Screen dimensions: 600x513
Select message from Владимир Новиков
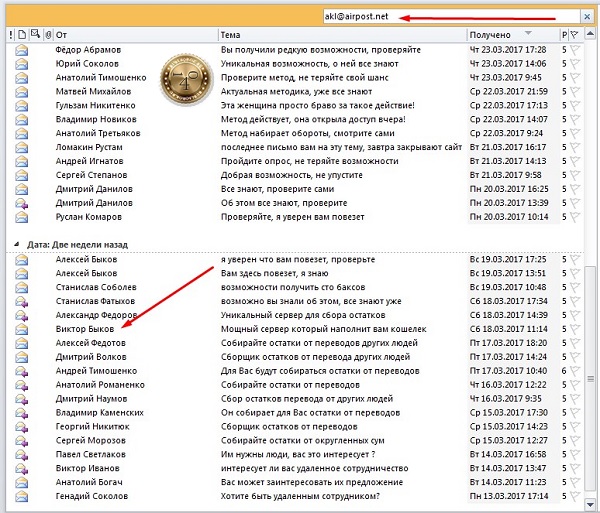(x=96, y=119)
